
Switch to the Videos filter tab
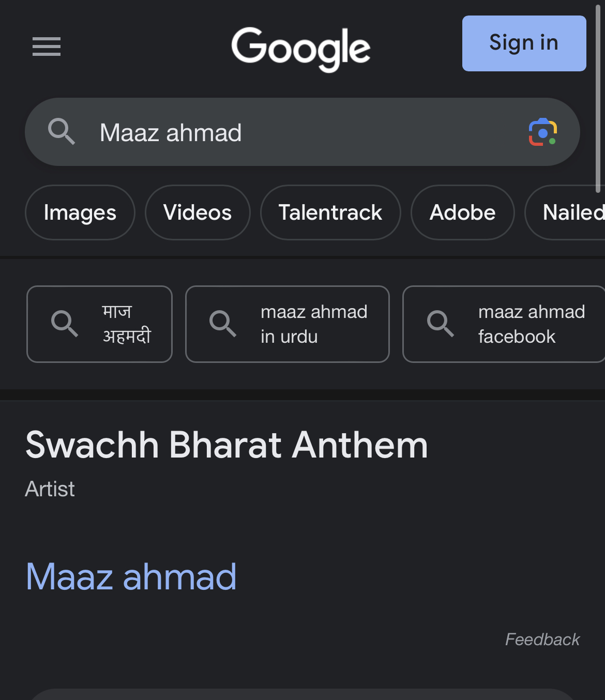click(x=198, y=212)
